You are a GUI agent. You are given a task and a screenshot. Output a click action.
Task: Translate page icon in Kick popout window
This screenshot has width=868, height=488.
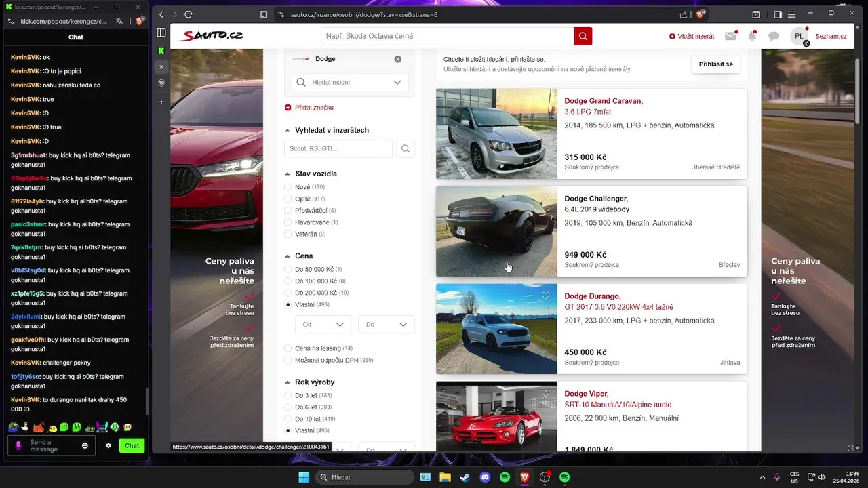(119, 21)
